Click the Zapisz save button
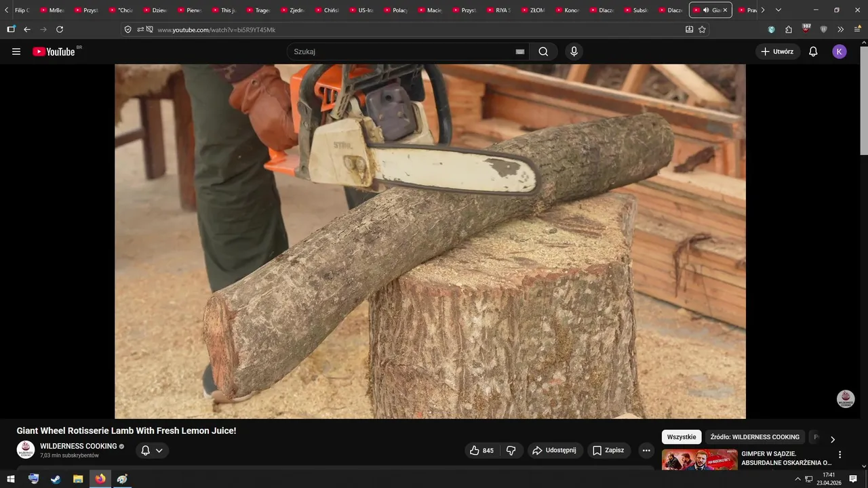 [608, 450]
